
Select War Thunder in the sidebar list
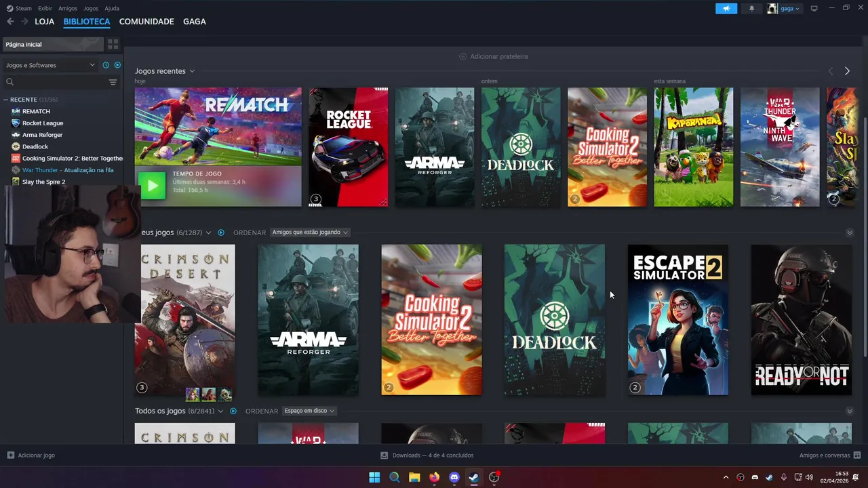tap(68, 170)
